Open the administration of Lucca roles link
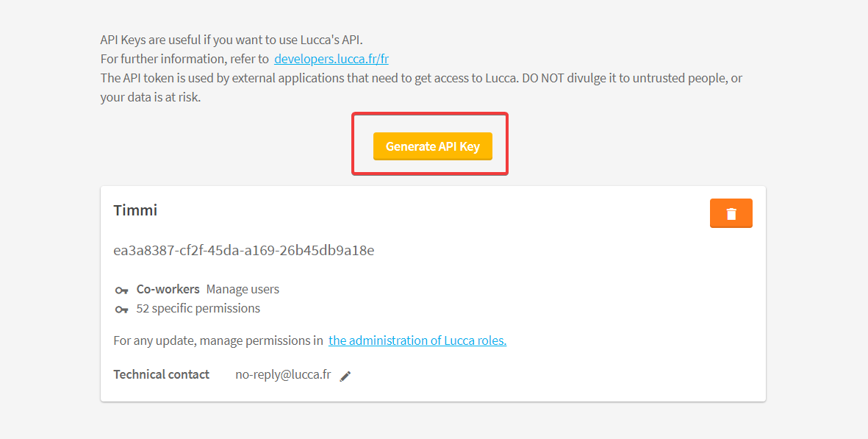 click(x=417, y=340)
